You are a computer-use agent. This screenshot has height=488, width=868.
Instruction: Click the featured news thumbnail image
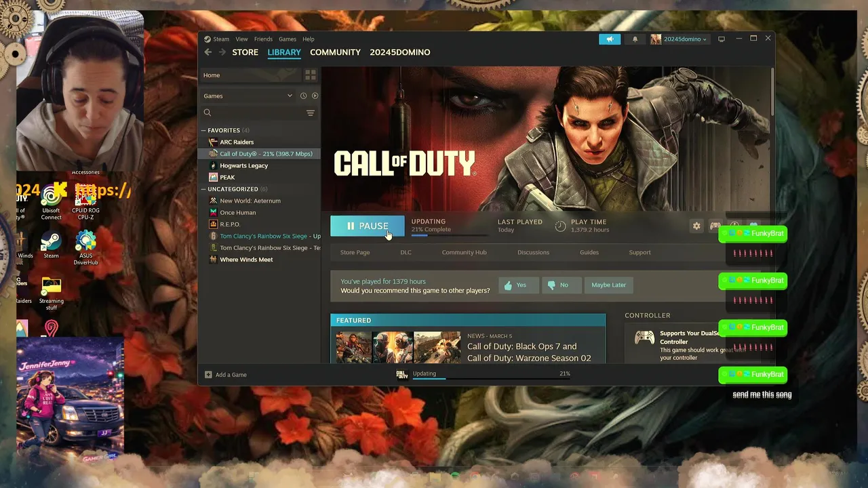[399, 347]
